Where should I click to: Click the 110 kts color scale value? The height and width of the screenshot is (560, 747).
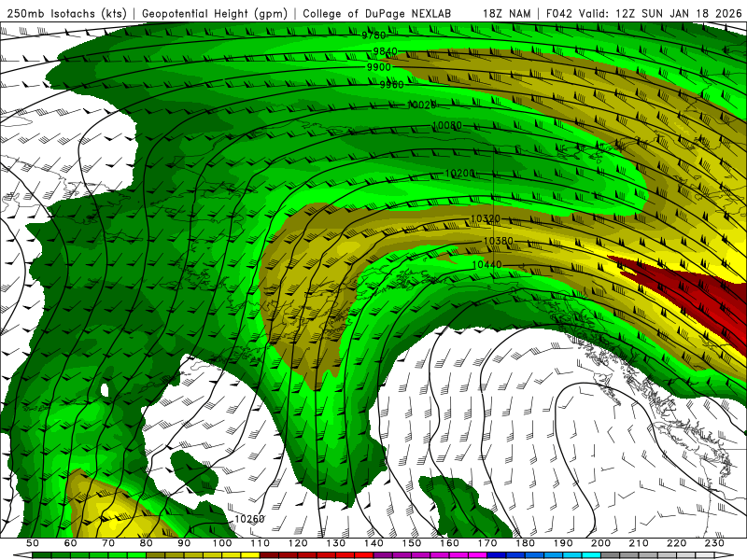(x=261, y=543)
